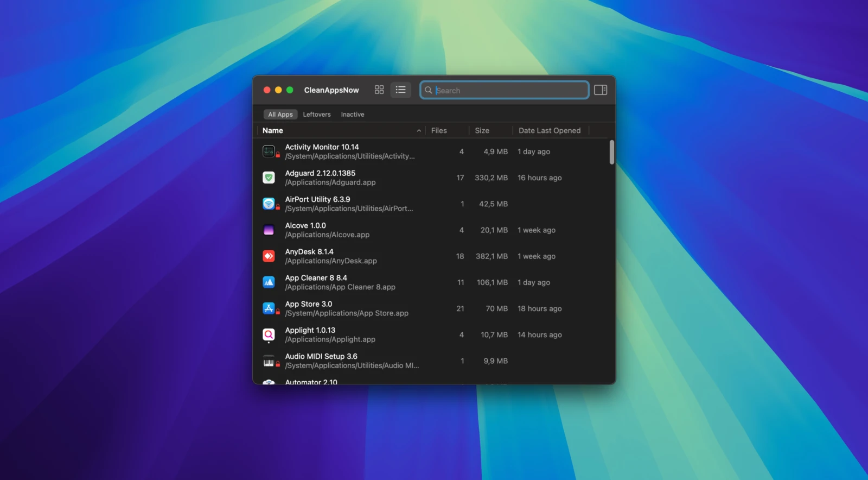Switch to grid view icon
Screen dimensions: 868x480
click(379, 90)
